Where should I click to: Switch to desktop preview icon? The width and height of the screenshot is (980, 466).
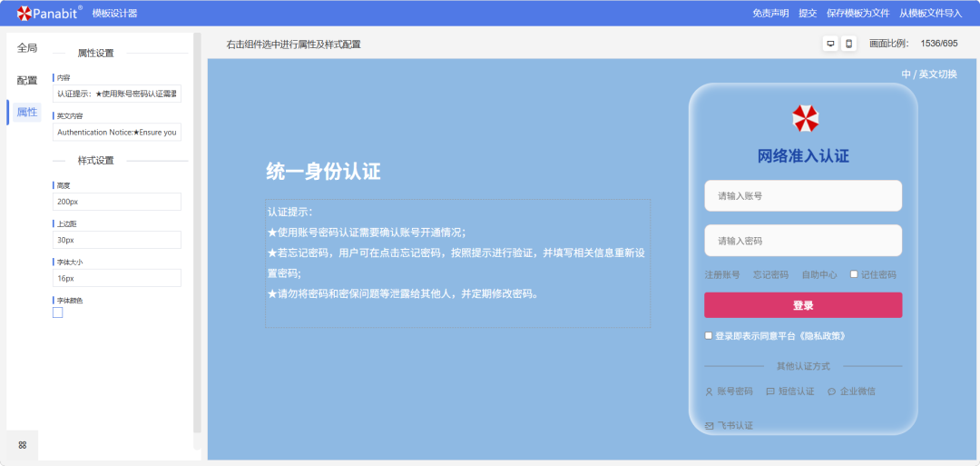click(x=830, y=44)
